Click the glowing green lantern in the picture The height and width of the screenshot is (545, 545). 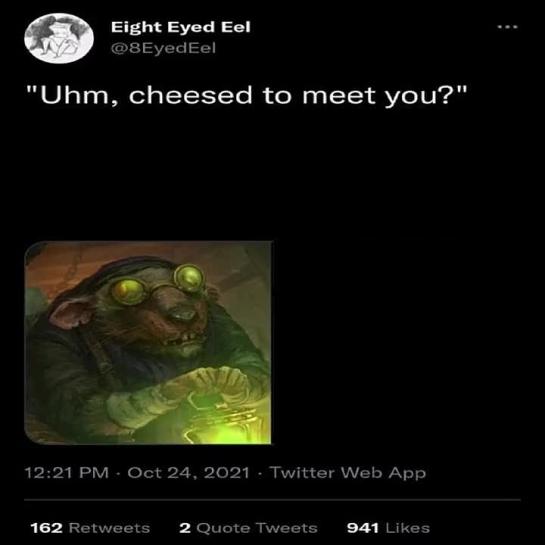coord(222,422)
